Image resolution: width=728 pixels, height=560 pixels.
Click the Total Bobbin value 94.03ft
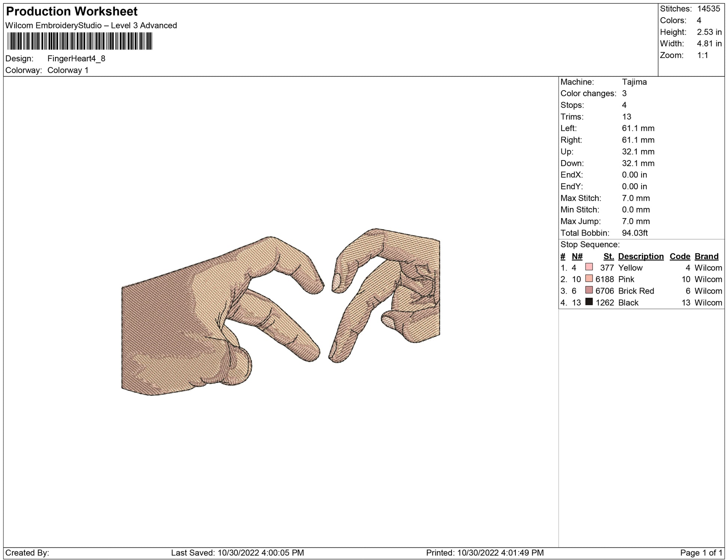pyautogui.click(x=634, y=233)
